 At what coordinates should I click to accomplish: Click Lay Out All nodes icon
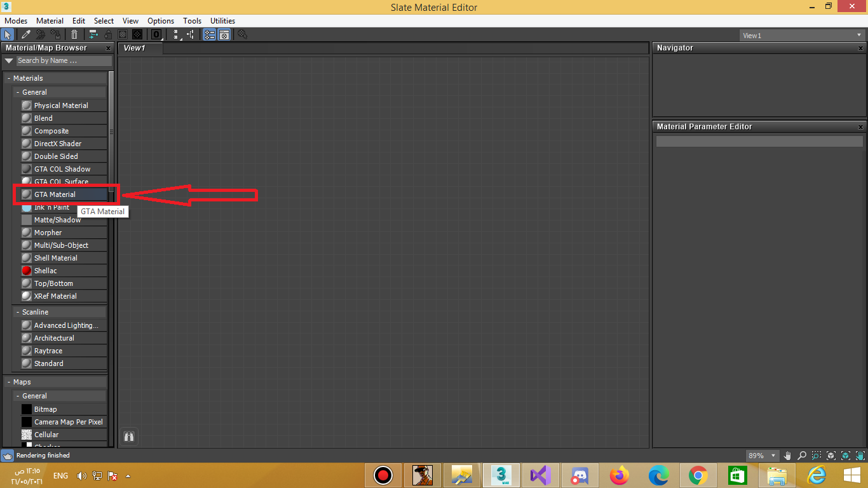coord(176,35)
